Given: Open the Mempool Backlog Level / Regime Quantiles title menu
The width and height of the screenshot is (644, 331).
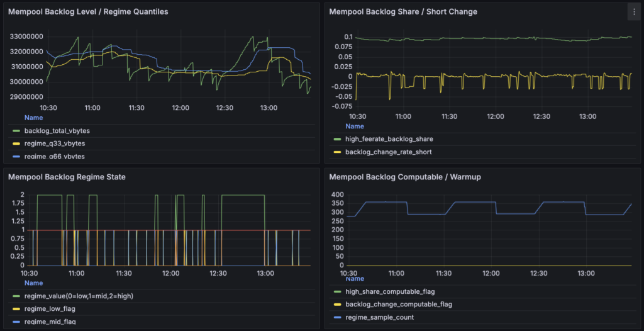Looking at the screenshot, I should point(88,11).
